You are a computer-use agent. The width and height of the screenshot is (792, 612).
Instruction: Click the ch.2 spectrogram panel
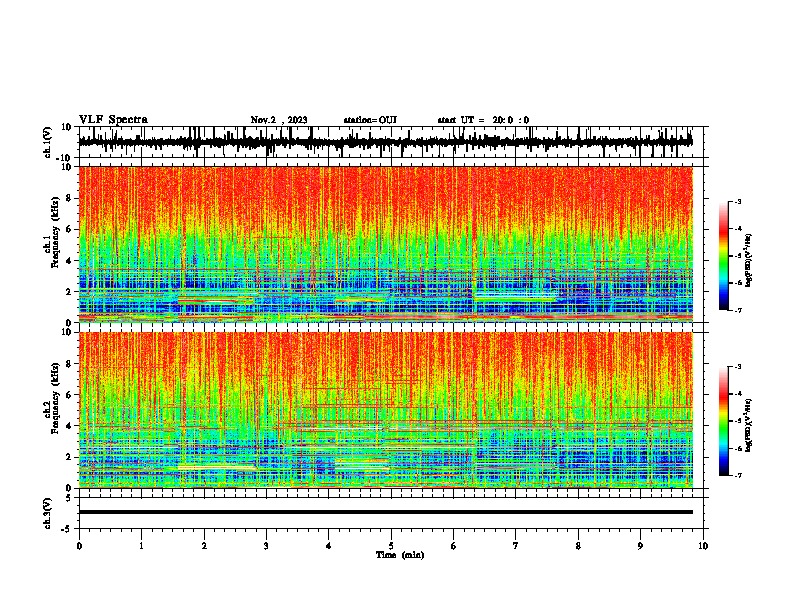pos(386,410)
